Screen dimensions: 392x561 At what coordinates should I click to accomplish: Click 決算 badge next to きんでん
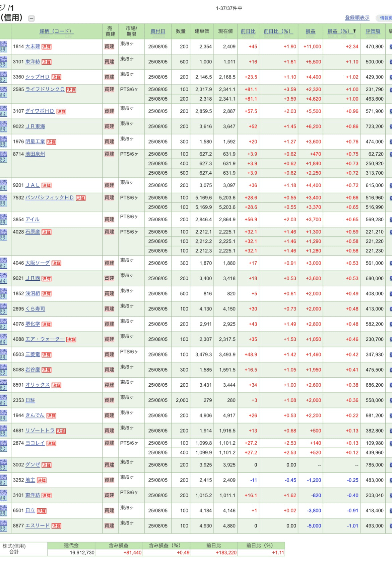(x=51, y=416)
